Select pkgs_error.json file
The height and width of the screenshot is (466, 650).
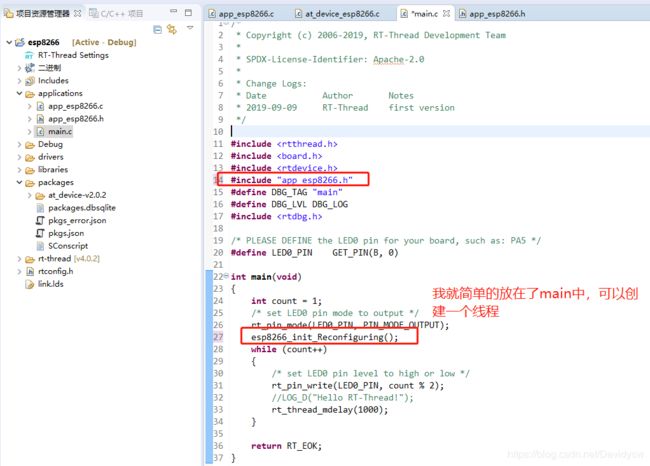coord(77,221)
